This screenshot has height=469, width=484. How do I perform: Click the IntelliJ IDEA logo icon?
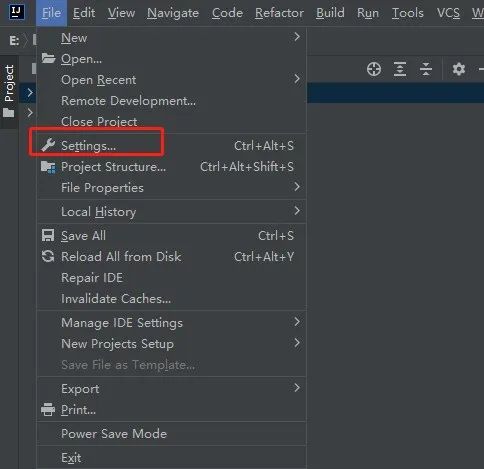pos(16,12)
